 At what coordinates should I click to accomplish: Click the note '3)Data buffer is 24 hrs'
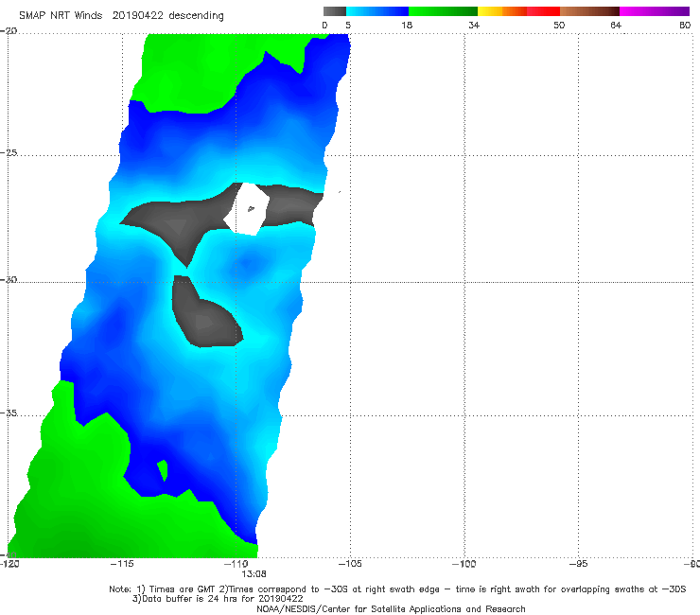[x=218, y=599]
